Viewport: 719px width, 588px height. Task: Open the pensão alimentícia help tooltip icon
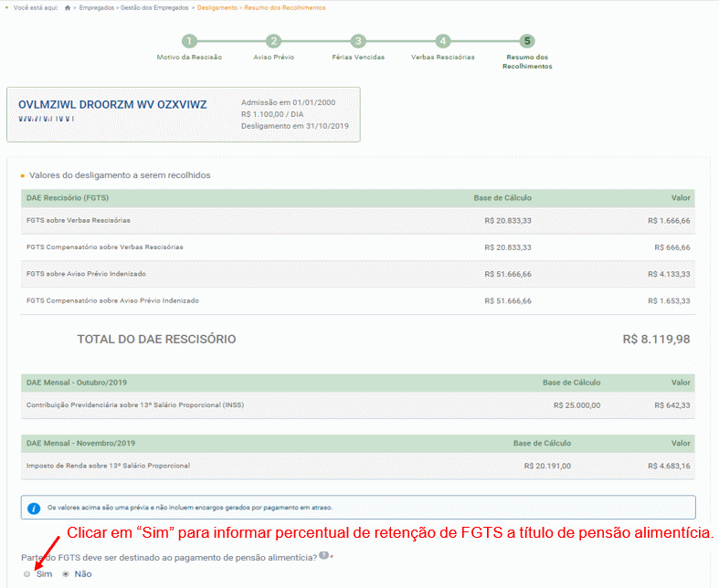click(323, 555)
